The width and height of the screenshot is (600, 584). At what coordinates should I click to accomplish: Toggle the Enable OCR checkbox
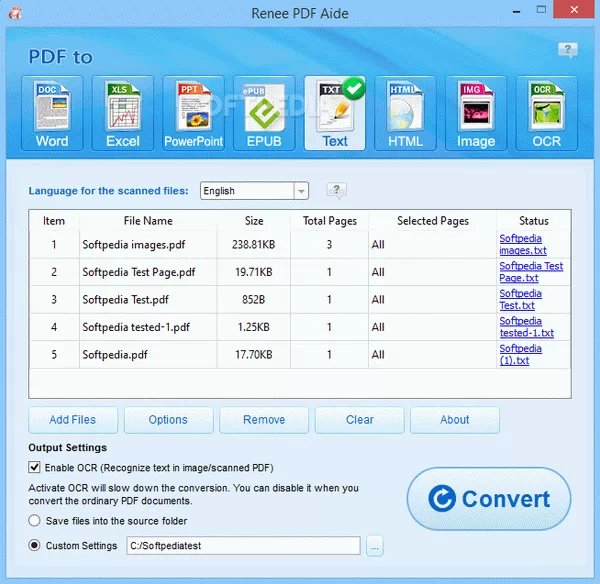(x=34, y=467)
